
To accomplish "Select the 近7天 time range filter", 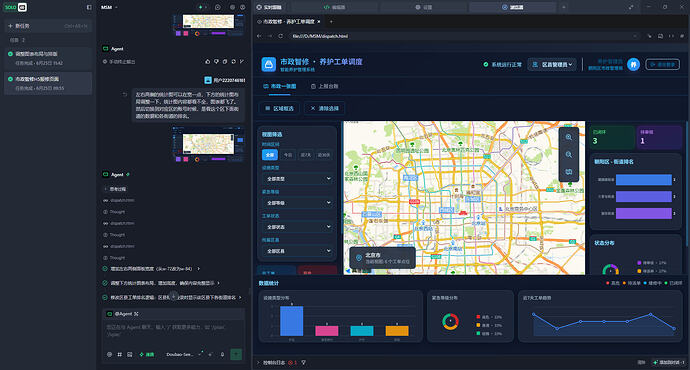I will pyautogui.click(x=305, y=155).
